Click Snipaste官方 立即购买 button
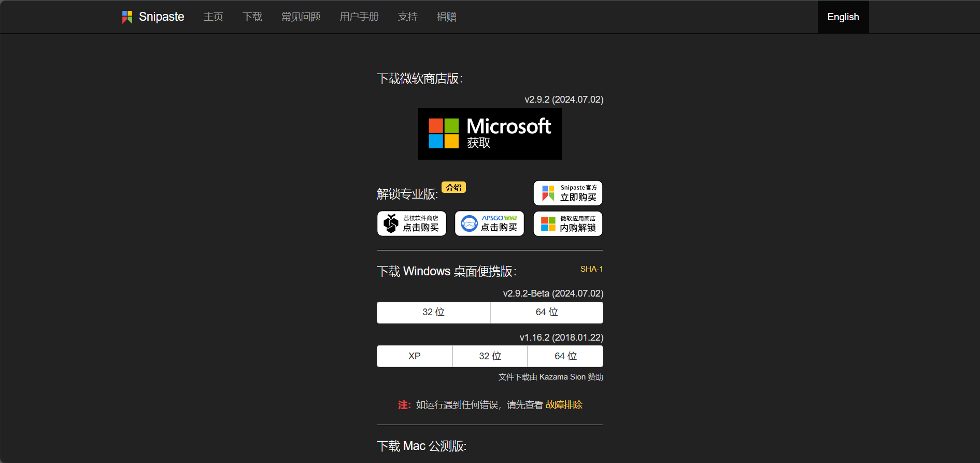Screen dimensions: 980x463 tap(568, 193)
